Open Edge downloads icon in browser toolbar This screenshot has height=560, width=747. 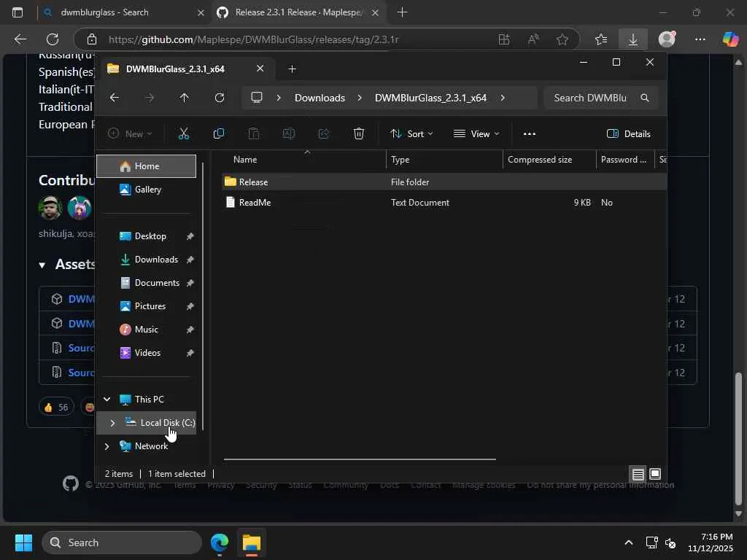point(633,39)
